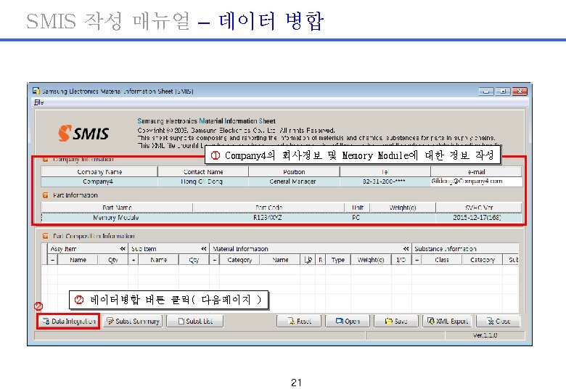This screenshot has height=392, width=566.
Task: Click the Material Information Category column header
Action: click(x=239, y=260)
